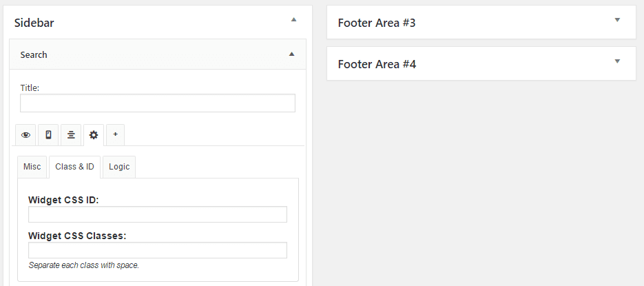Select the gear settings tab
The height and width of the screenshot is (286, 644).
(x=94, y=135)
